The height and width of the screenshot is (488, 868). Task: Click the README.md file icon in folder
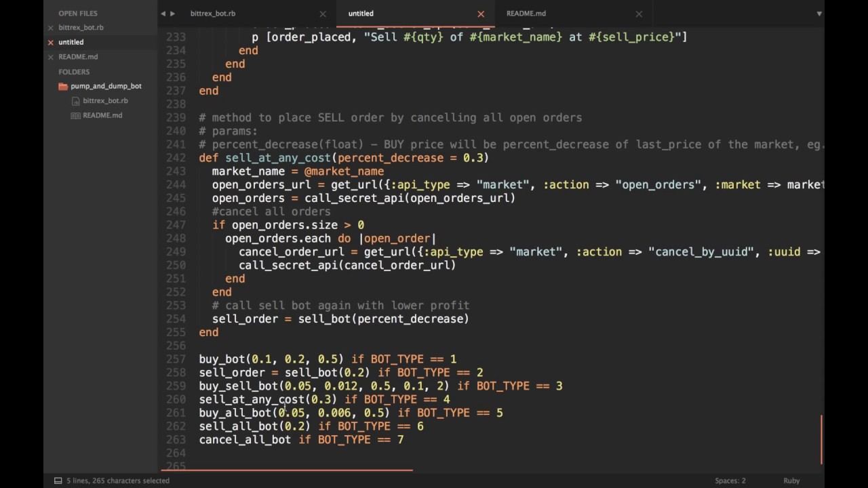(x=76, y=115)
